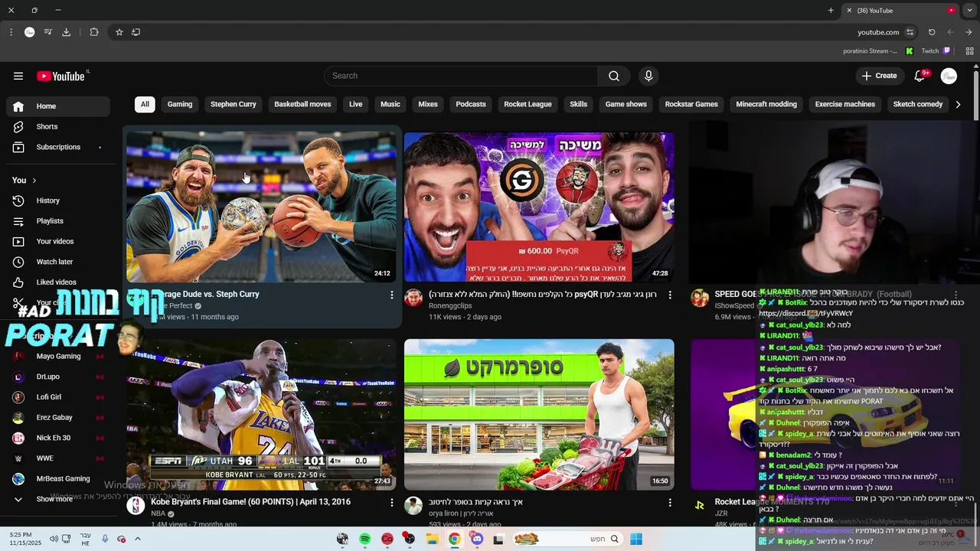Image resolution: width=980 pixels, height=551 pixels.
Task: Select the Podcasts filter chip
Action: coord(471,104)
